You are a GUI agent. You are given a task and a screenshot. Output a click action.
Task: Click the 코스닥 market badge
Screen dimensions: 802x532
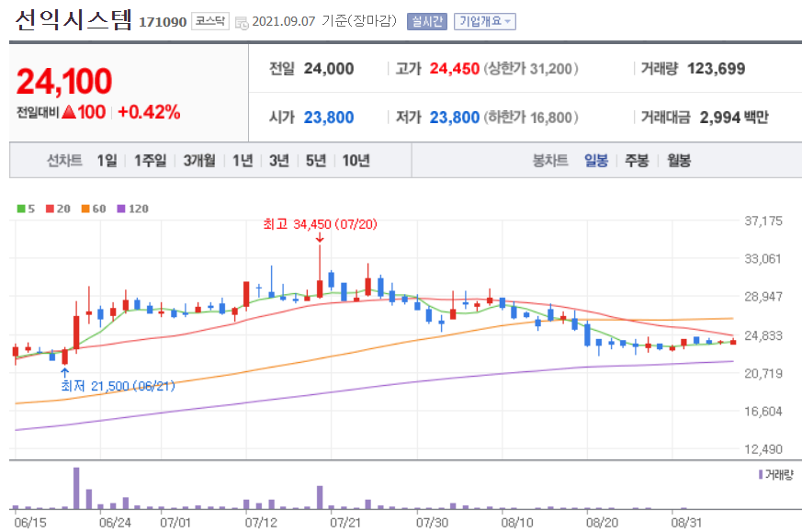(x=210, y=21)
